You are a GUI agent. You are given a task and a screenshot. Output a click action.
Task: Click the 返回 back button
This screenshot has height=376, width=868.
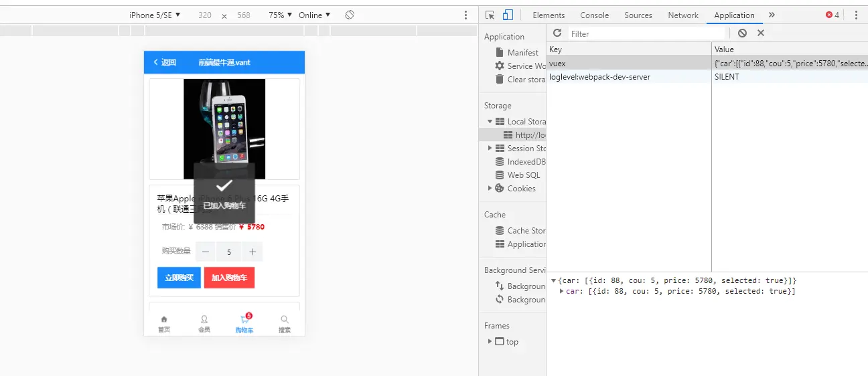click(165, 62)
